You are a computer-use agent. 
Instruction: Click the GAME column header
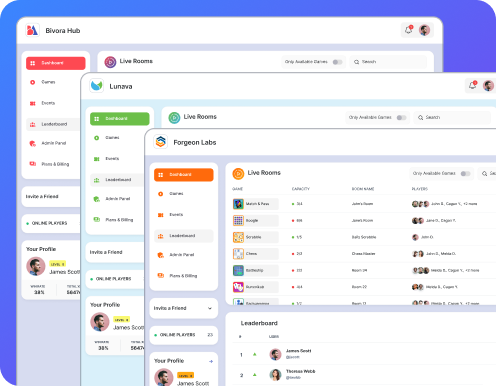237,189
